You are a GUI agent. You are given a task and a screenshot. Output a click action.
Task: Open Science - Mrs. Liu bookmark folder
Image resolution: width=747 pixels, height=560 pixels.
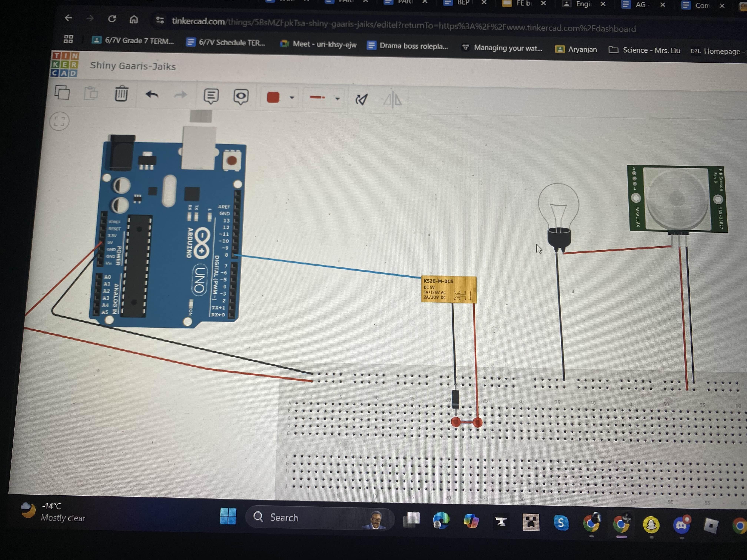(x=644, y=50)
